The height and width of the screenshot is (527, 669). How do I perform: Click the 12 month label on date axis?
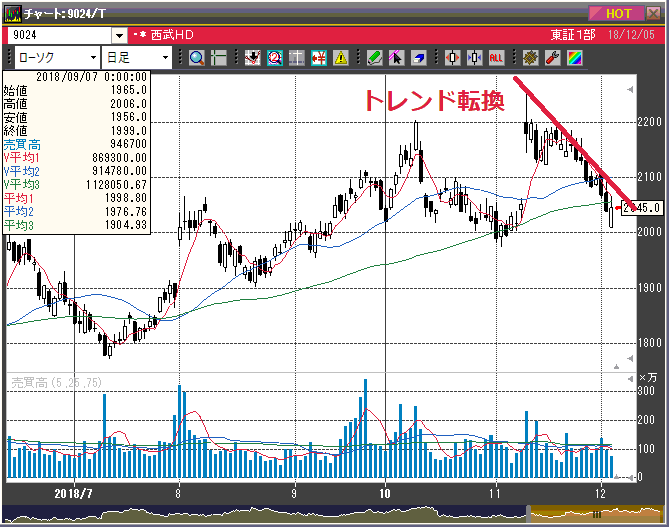pos(600,494)
